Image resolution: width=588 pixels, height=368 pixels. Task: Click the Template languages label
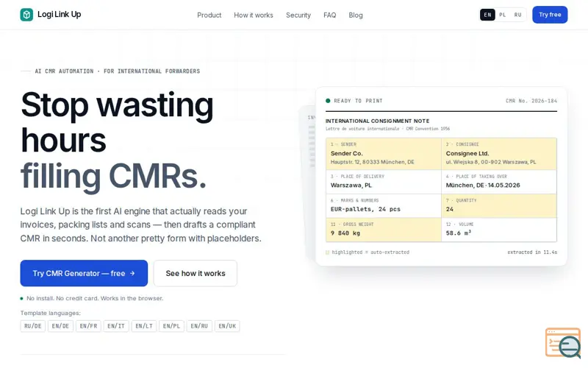click(x=50, y=314)
